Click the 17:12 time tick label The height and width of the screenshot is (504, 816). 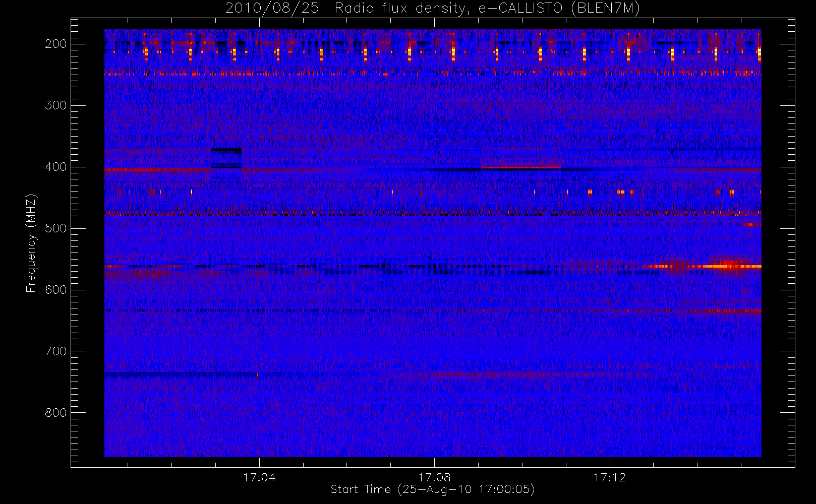tap(609, 477)
